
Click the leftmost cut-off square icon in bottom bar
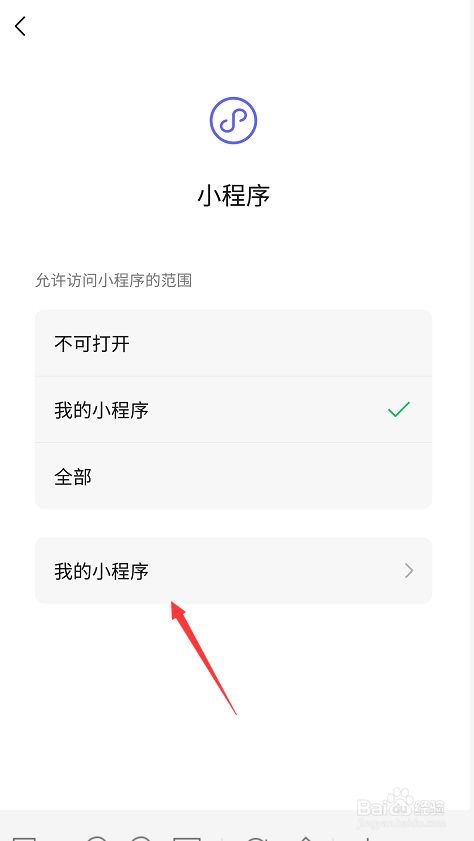[x=24, y=838]
